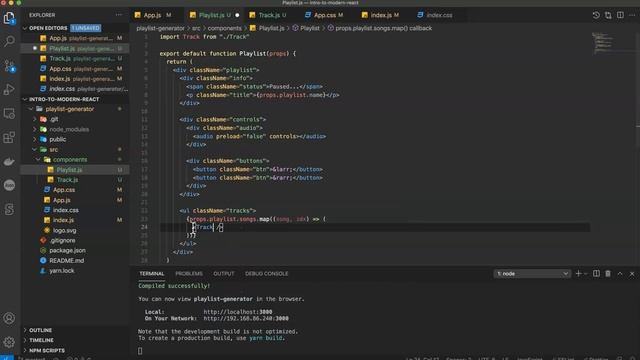
Task: Collapse the components folder
Action: tap(38, 160)
